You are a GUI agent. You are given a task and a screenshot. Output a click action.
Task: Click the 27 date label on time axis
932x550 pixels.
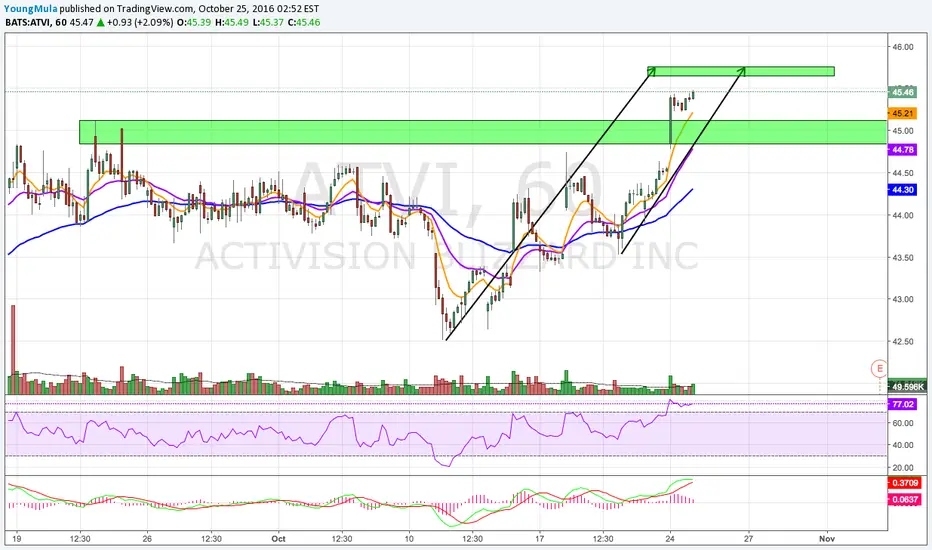(748, 539)
